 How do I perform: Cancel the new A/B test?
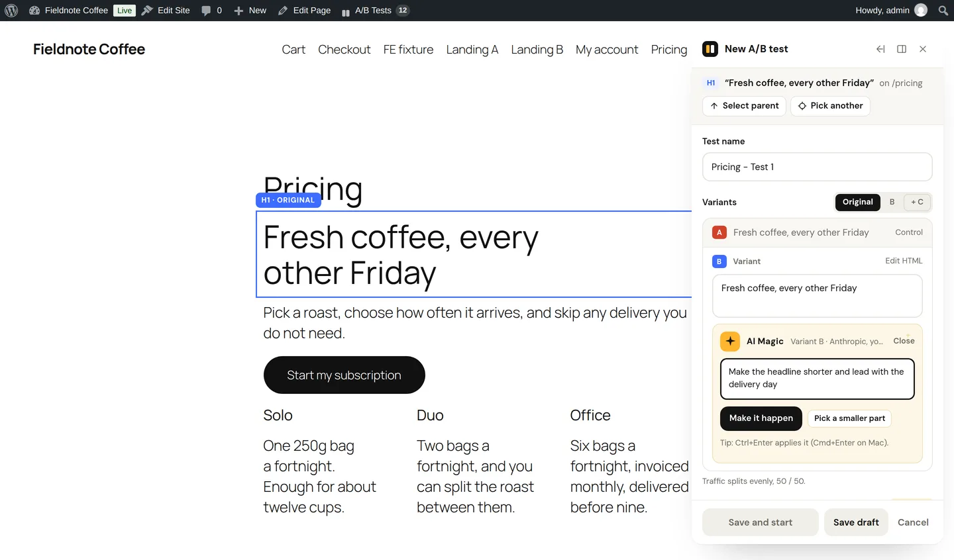pos(913,522)
